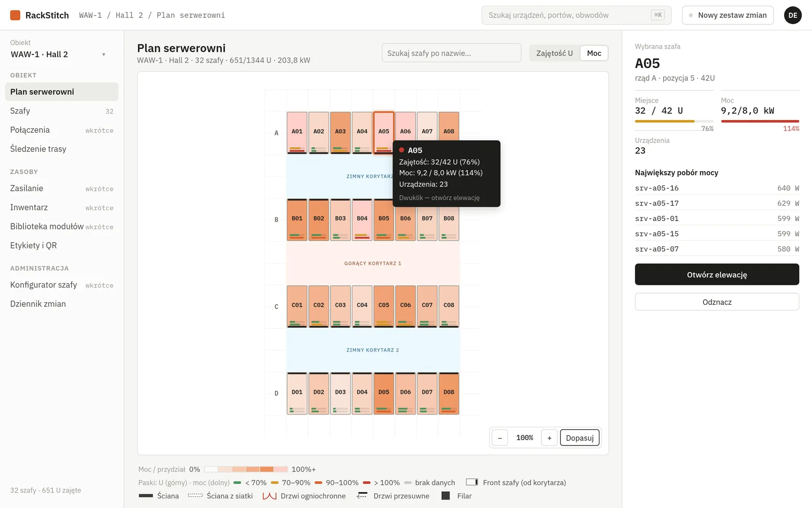Zoom in with the plus button
Image resolution: width=812 pixels, height=508 pixels.
click(x=549, y=438)
